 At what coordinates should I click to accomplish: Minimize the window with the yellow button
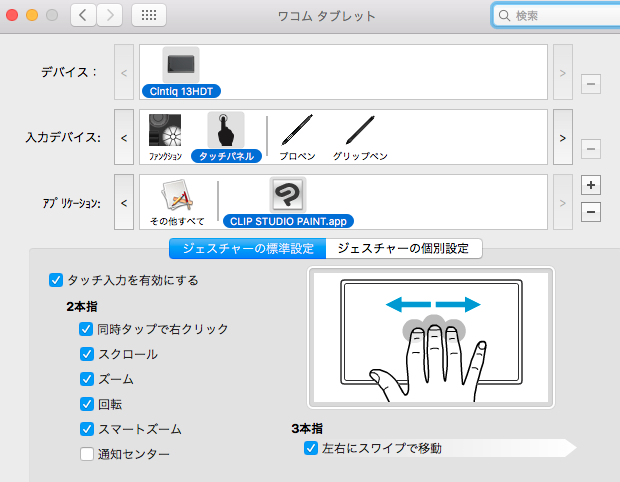click(x=32, y=15)
